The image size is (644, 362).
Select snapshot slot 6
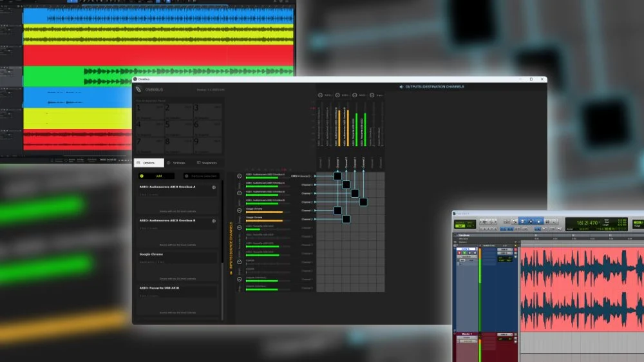tap(207, 128)
